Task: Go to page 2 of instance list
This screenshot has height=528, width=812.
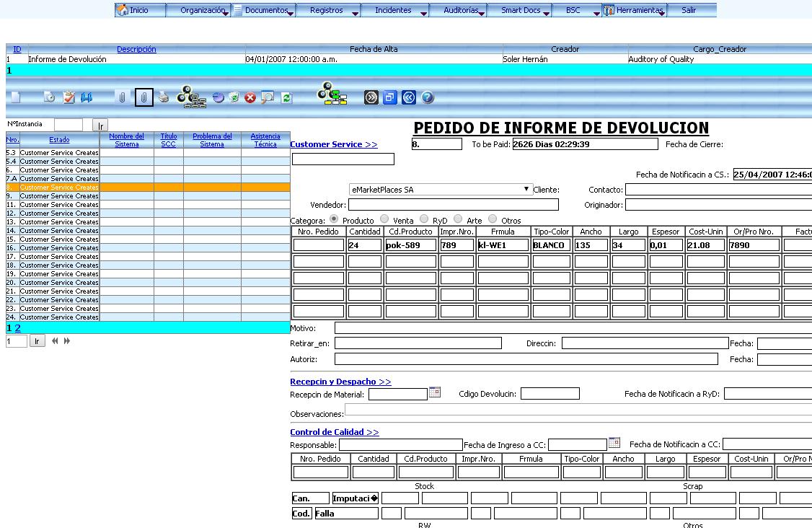Action: 17,327
